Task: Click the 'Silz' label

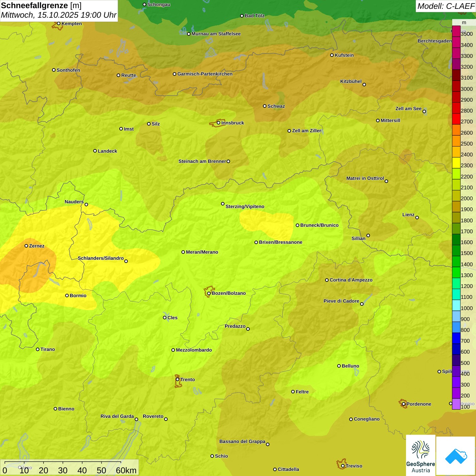Action: coord(156,124)
